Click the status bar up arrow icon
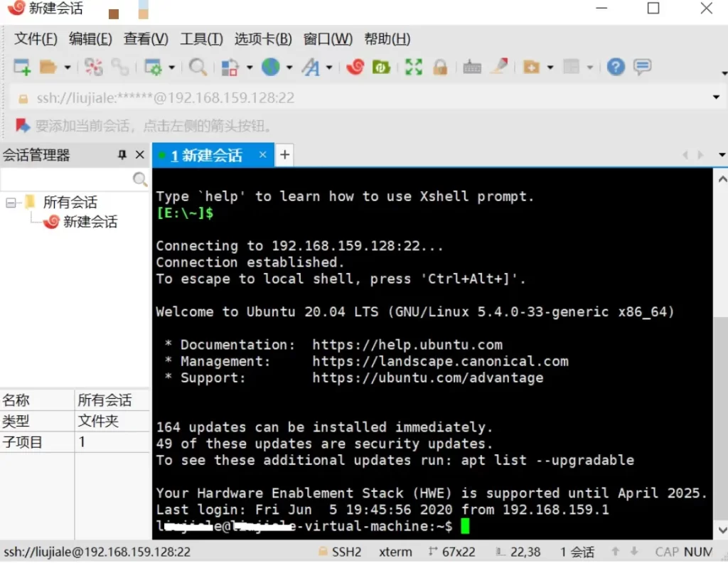The height and width of the screenshot is (563, 728). 616,552
